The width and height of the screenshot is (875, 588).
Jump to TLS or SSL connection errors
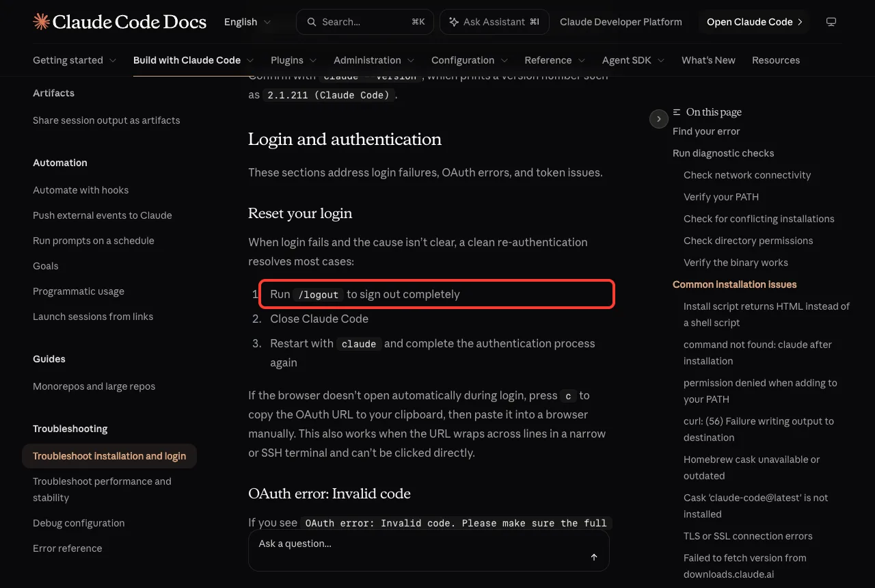click(x=748, y=536)
